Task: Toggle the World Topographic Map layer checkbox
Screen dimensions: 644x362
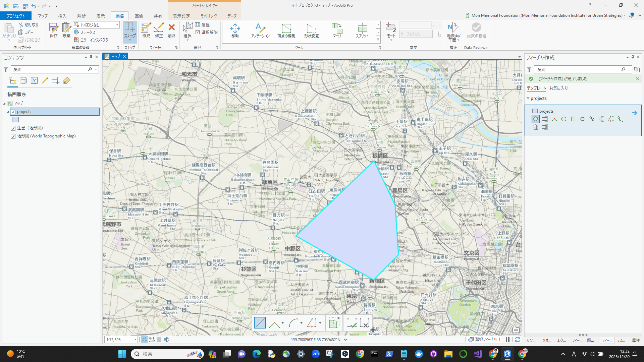Action: (x=13, y=136)
